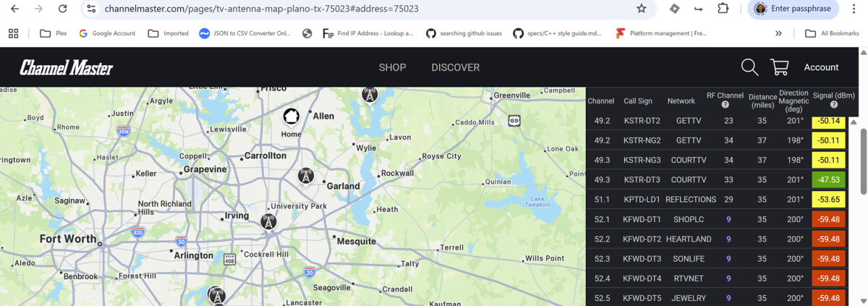Click the Home marker on map
868x306 pixels.
(291, 116)
